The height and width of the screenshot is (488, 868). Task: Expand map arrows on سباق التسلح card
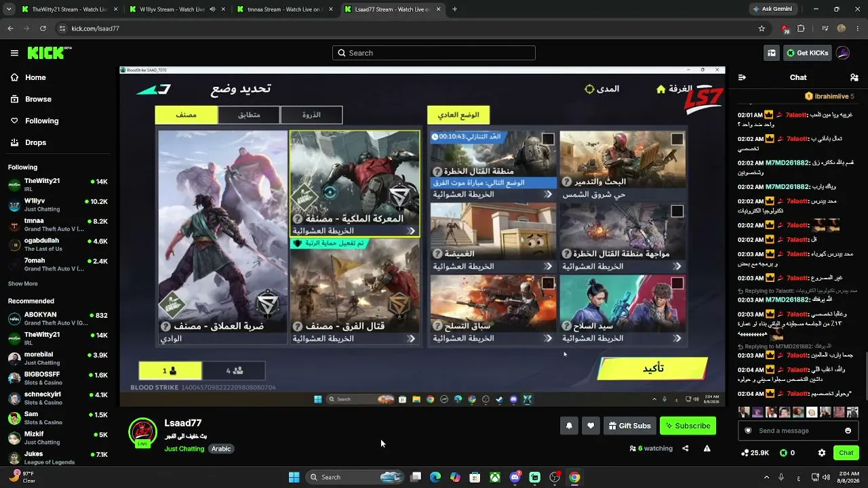[548, 338]
